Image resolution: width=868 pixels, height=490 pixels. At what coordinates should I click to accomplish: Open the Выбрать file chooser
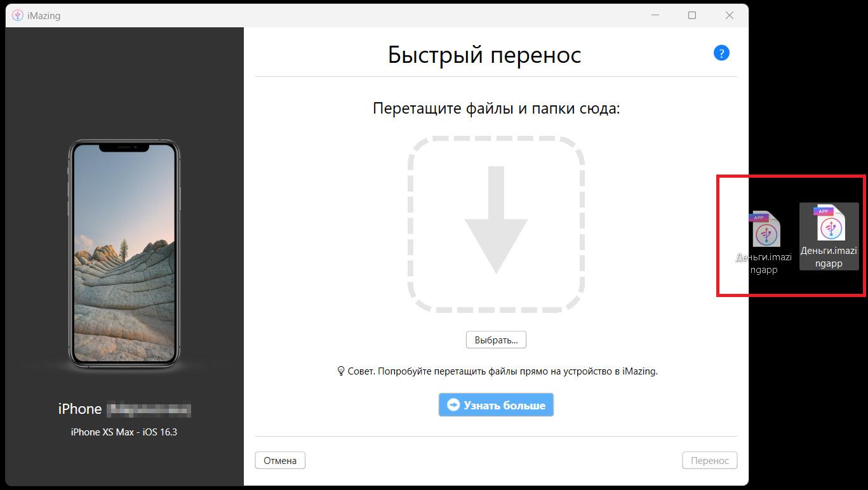point(496,339)
